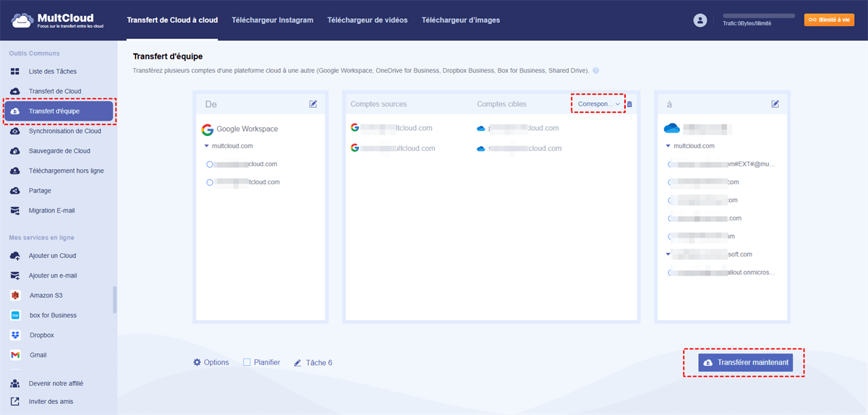The height and width of the screenshot is (415, 868).
Task: Switch to Téléchargeur d'images tab
Action: (x=461, y=20)
